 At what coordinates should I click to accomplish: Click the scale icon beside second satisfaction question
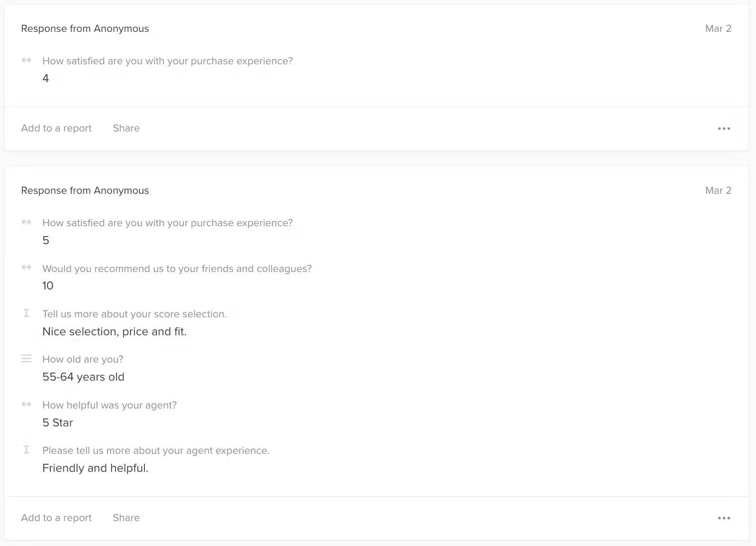pyautogui.click(x=26, y=222)
